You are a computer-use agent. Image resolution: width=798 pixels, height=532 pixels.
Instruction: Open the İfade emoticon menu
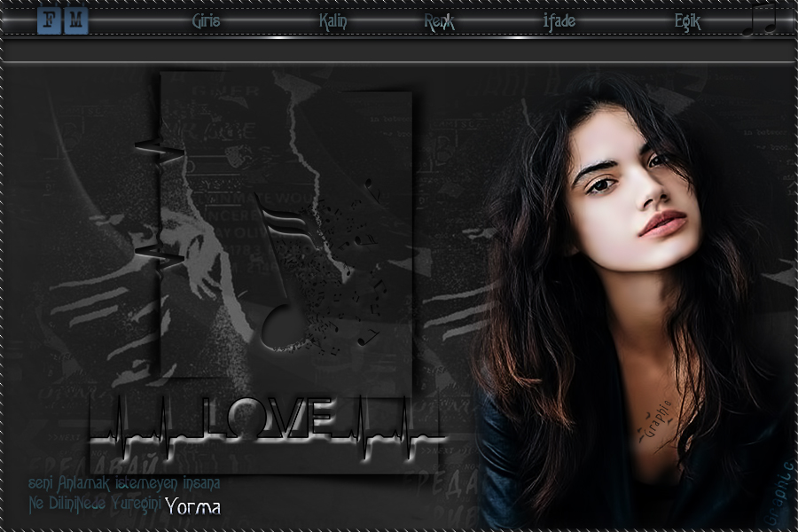coord(559,22)
